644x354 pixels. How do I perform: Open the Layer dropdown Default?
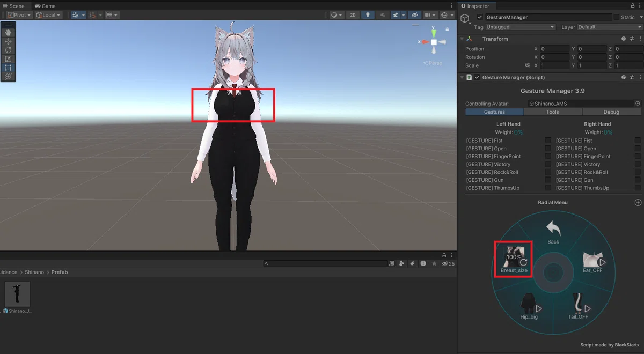(x=609, y=27)
